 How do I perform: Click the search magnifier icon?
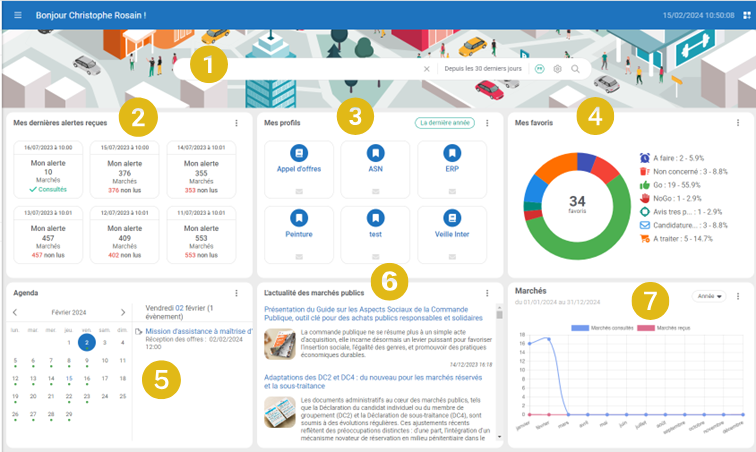[x=575, y=69]
